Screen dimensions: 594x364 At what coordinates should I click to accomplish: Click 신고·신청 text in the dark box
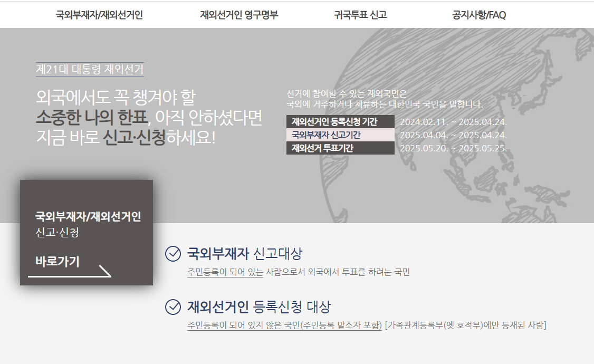pyautogui.click(x=57, y=232)
